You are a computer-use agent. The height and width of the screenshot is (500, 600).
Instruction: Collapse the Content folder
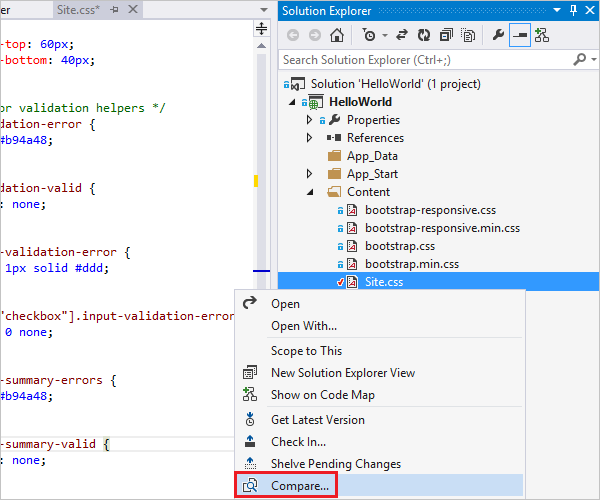point(310,192)
